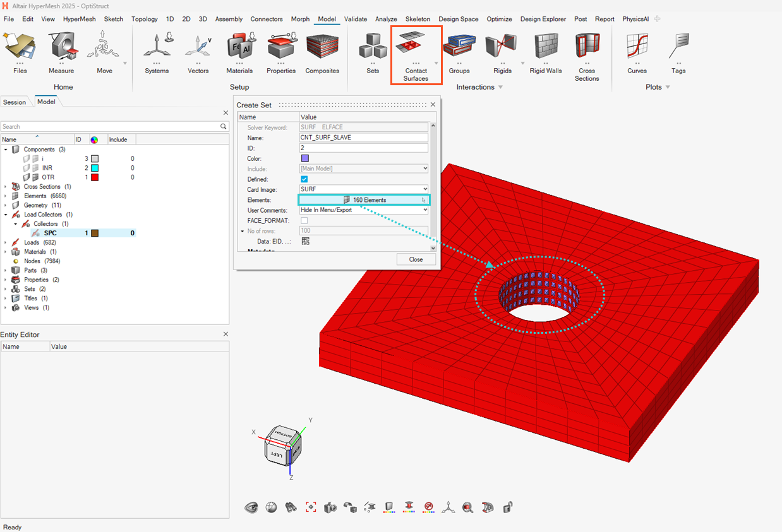Open the User Comments dropdown
Screen dimensions: 782x532
coord(364,210)
